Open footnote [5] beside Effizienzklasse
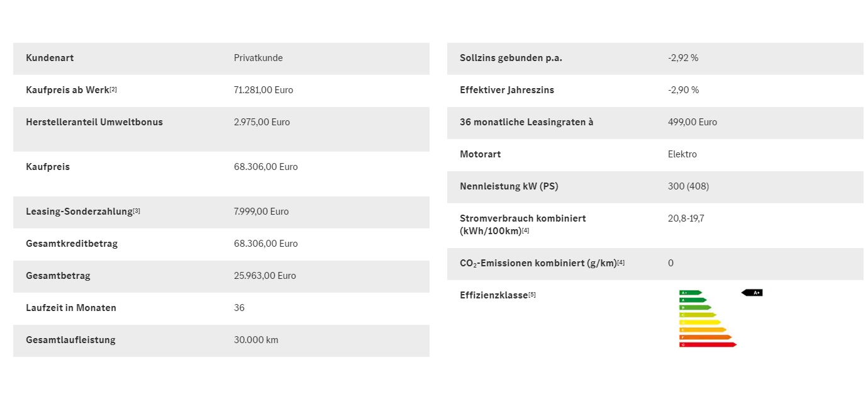868x396 pixels. pos(532,294)
